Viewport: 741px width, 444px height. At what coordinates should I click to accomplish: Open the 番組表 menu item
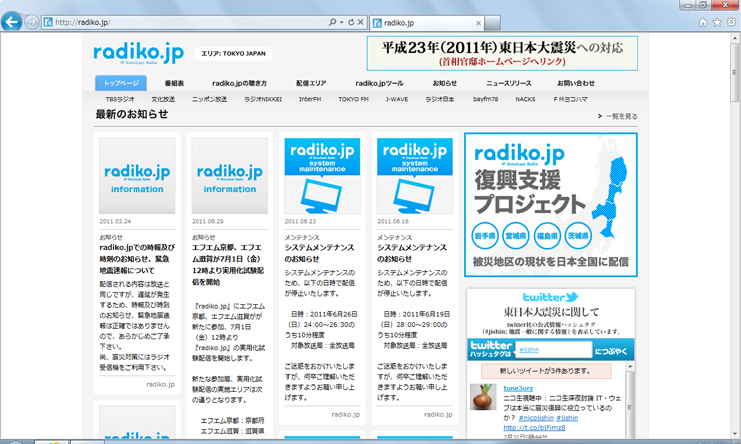click(174, 83)
